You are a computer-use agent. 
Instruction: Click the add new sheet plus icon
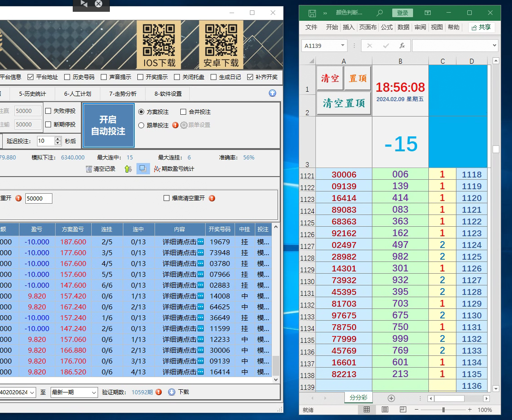tap(391, 398)
